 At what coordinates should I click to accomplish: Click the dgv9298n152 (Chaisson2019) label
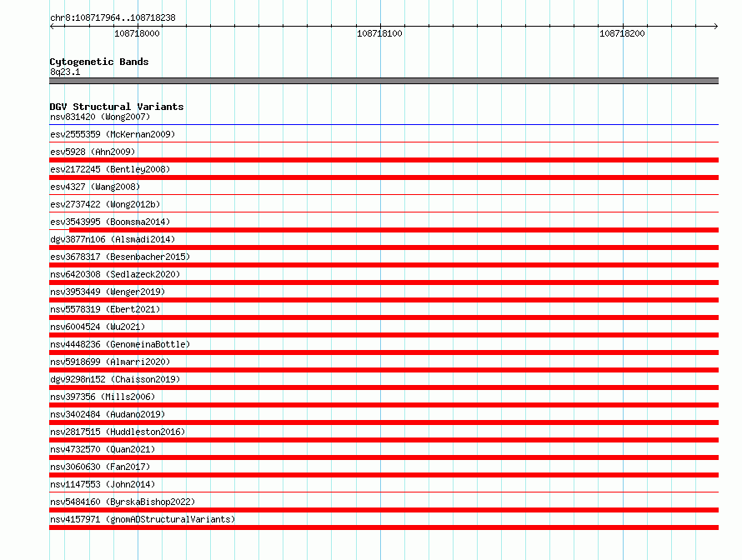pos(115,379)
